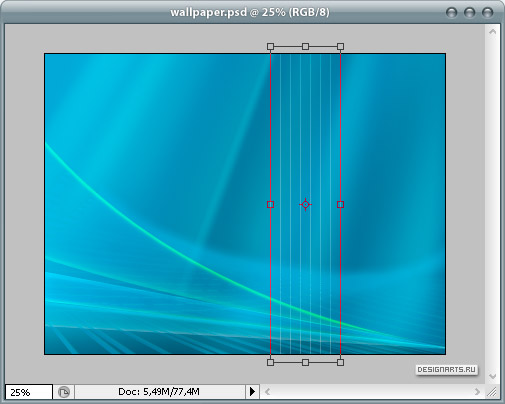The height and width of the screenshot is (404, 505).
Task: Click the middle-left red transform handle
Action: [270, 204]
